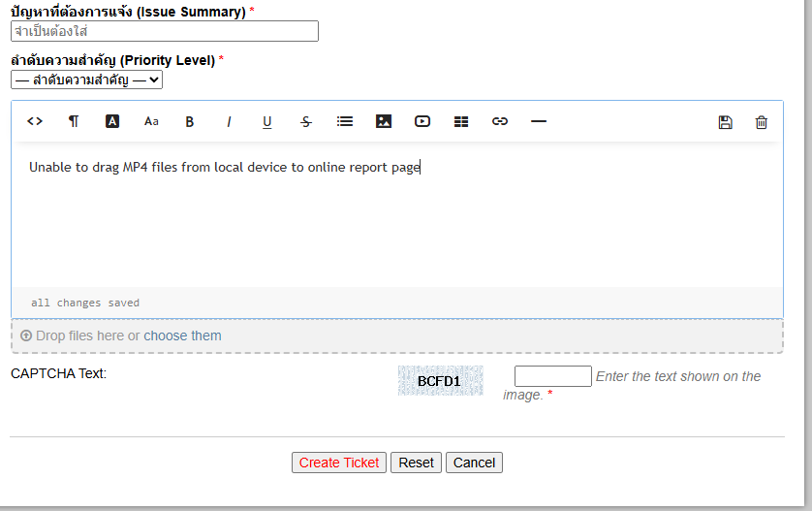Screen dimensions: 812x511
Task: Toggle italic formatting
Action: coord(229,121)
